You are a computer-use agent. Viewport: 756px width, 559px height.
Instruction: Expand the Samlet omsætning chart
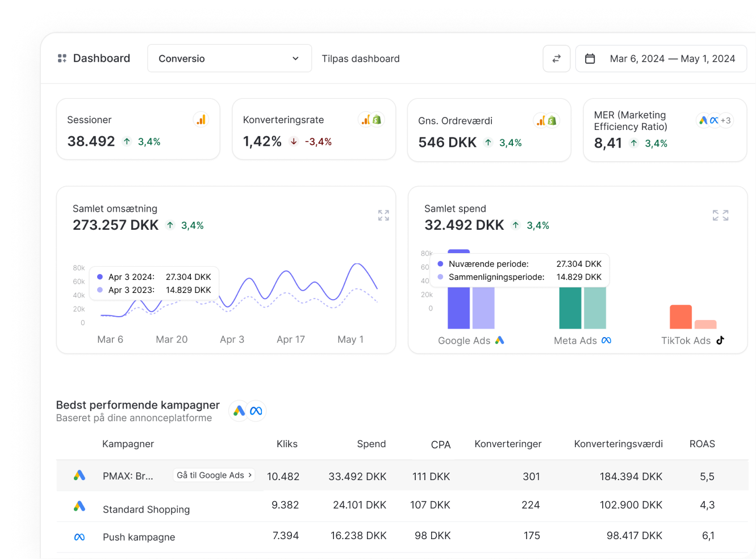[383, 215]
